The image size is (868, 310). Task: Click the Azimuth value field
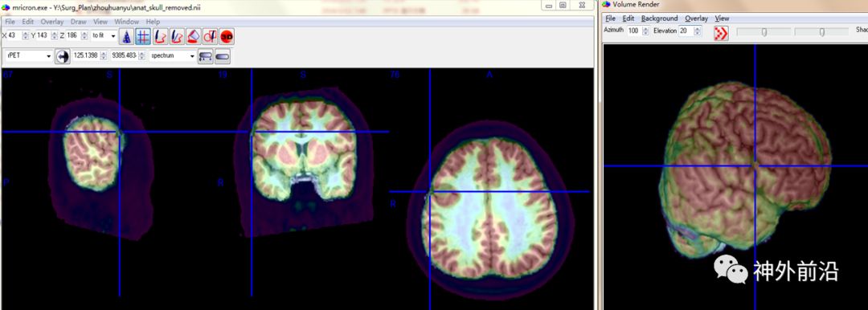pyautogui.click(x=633, y=31)
